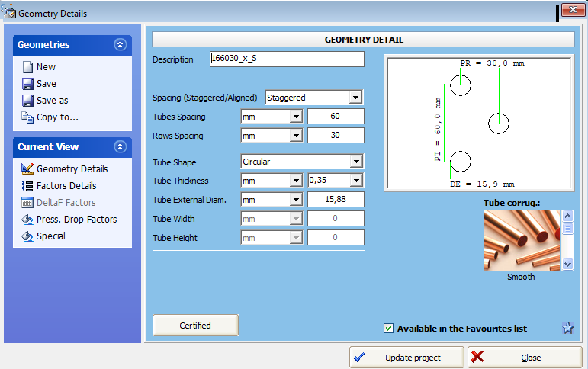This screenshot has width=588, height=369.
Task: Open the Special view
Action: (x=51, y=236)
